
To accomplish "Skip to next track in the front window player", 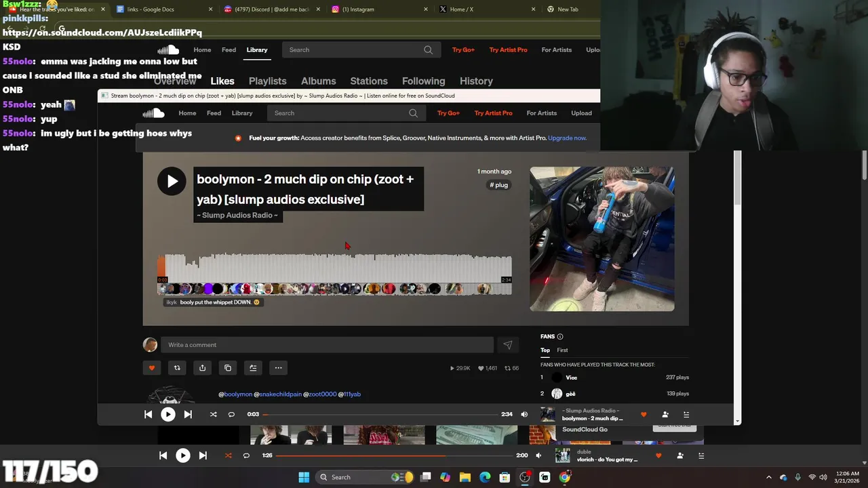I will point(188,414).
